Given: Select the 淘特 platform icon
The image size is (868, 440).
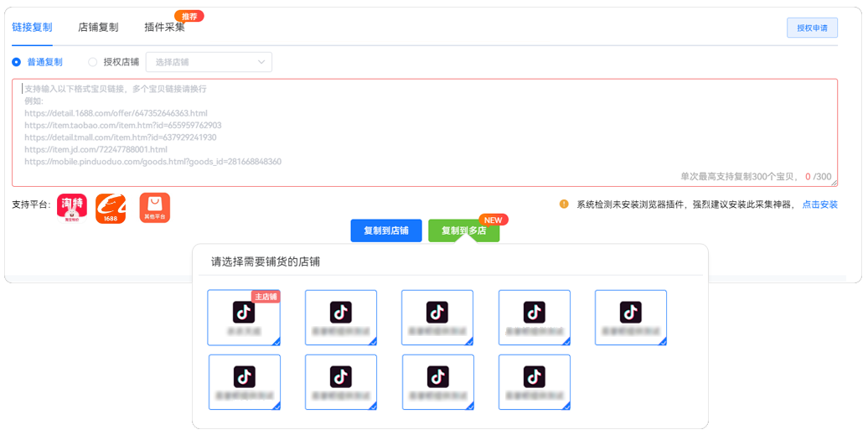Looking at the screenshot, I should pos(72,209).
